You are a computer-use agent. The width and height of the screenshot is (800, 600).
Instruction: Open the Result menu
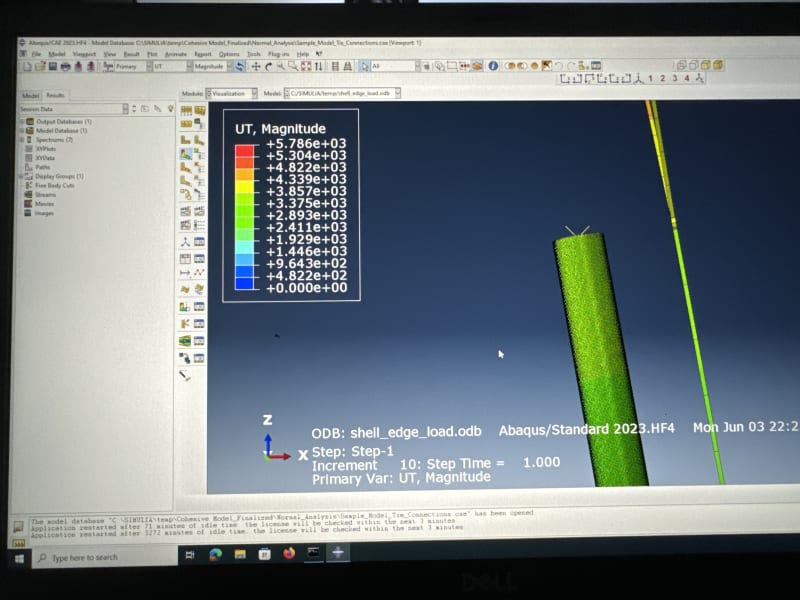[131, 54]
